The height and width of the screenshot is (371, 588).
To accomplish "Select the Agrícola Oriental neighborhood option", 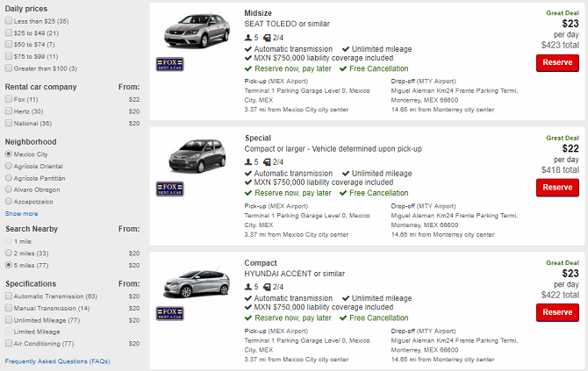I will [9, 166].
